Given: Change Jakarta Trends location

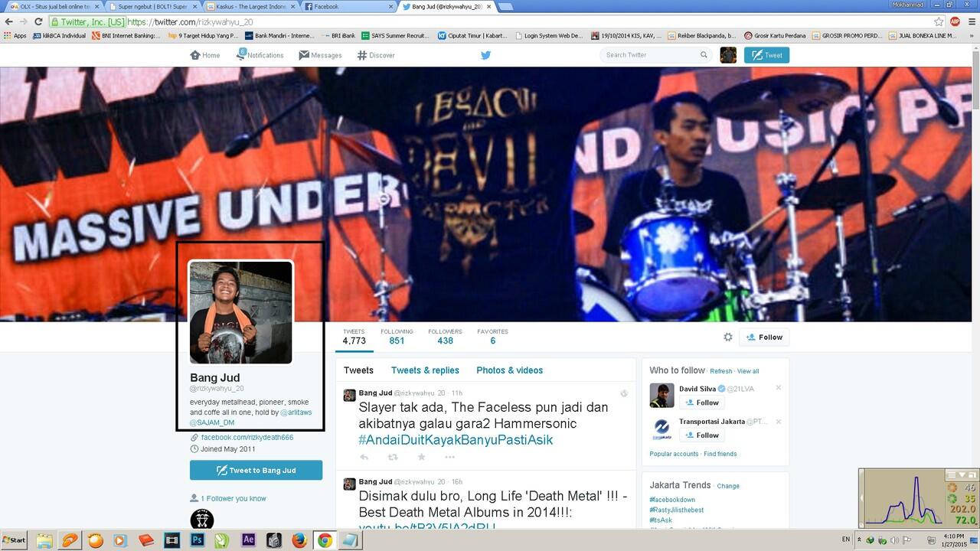Looking at the screenshot, I should click(728, 486).
